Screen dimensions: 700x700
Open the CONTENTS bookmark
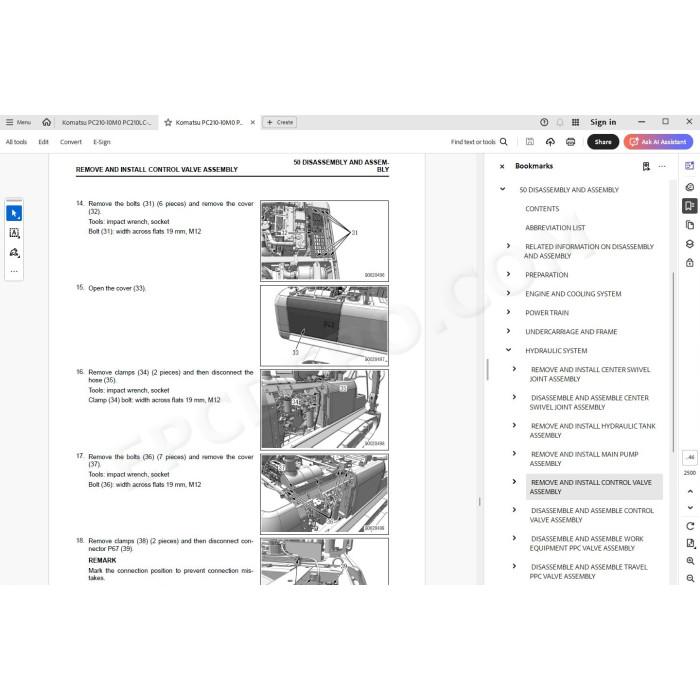(x=542, y=209)
